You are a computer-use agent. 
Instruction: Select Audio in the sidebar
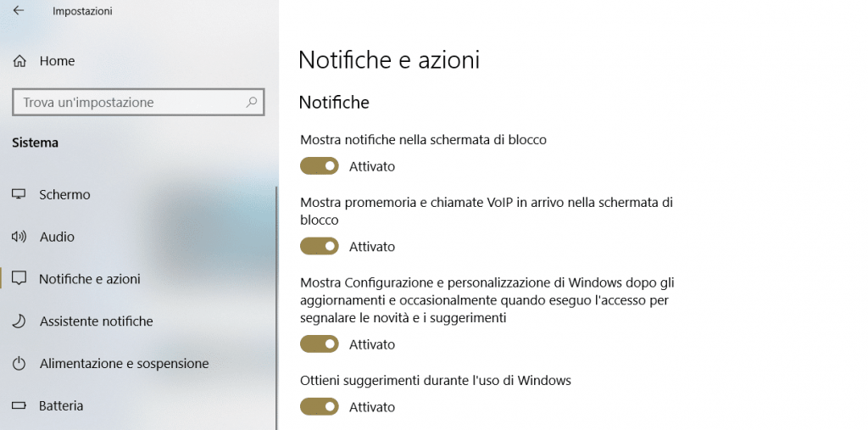[57, 237]
